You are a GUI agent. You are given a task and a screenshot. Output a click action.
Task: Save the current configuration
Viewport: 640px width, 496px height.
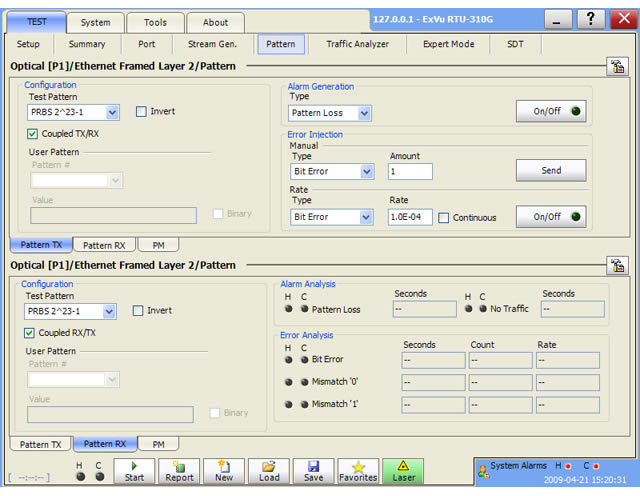(x=313, y=471)
